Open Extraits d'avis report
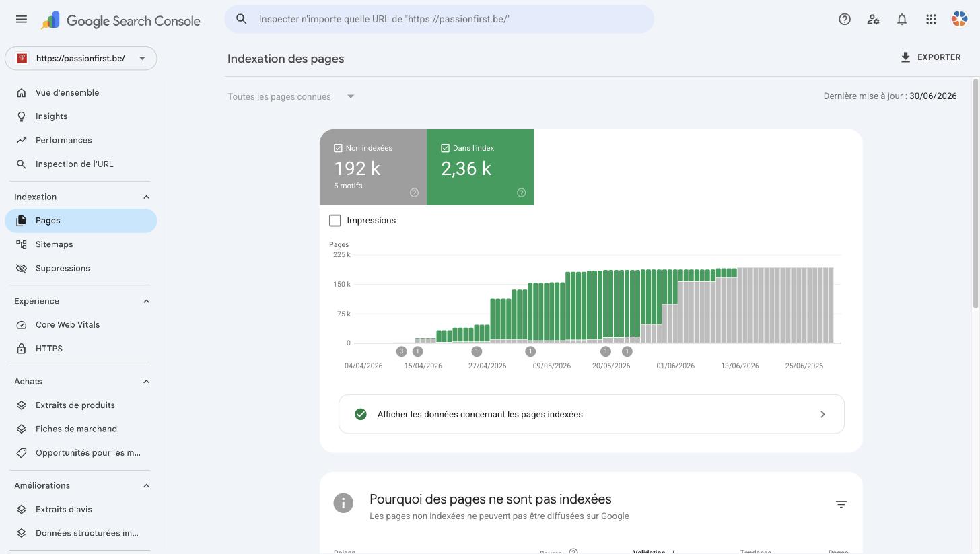Screen dimensions: 980x554 pos(81,510)
